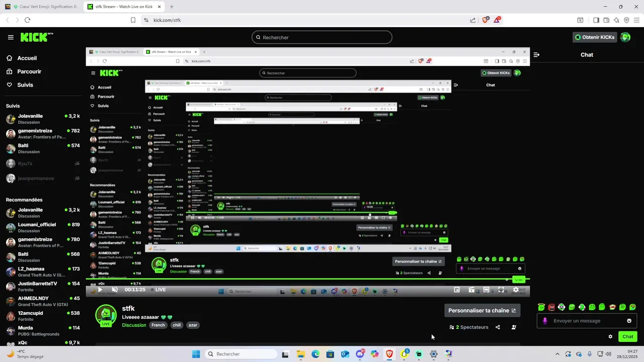The width and height of the screenshot is (644, 362).
Task: Click the address bar URL
Action: click(167, 20)
